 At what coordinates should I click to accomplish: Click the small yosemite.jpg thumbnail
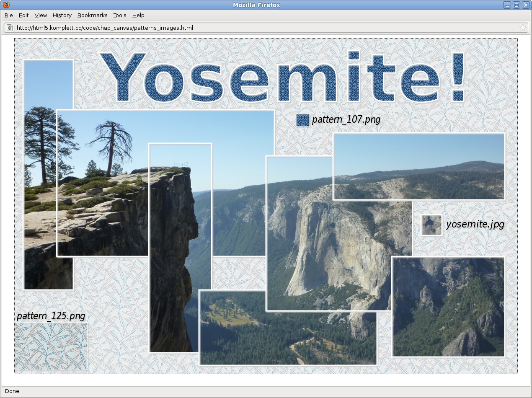point(431,225)
